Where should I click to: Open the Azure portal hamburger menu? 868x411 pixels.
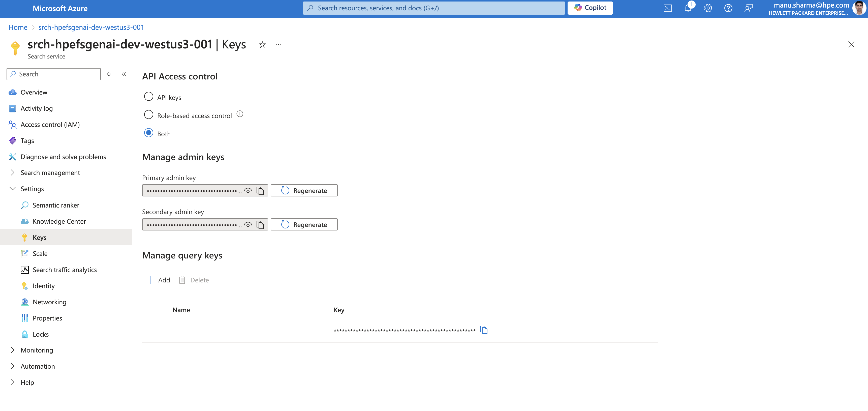click(x=10, y=8)
